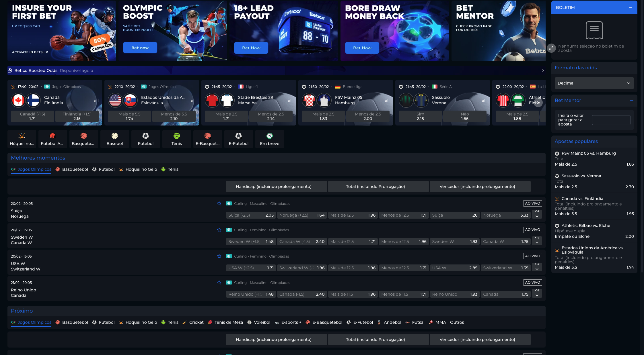Favorite the Sweden W vs Canada W star
This screenshot has width=644, height=355.
pos(219,230)
